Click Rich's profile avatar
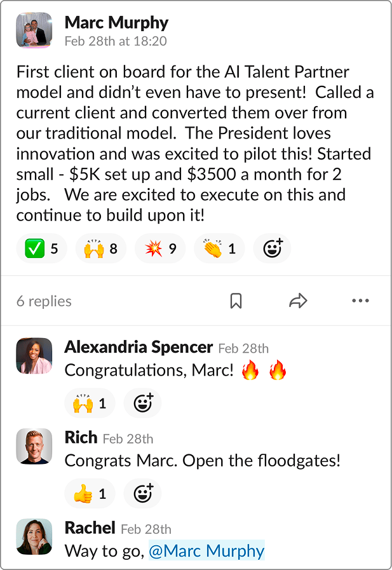Image resolution: width=392 pixels, height=570 pixels. [x=34, y=447]
